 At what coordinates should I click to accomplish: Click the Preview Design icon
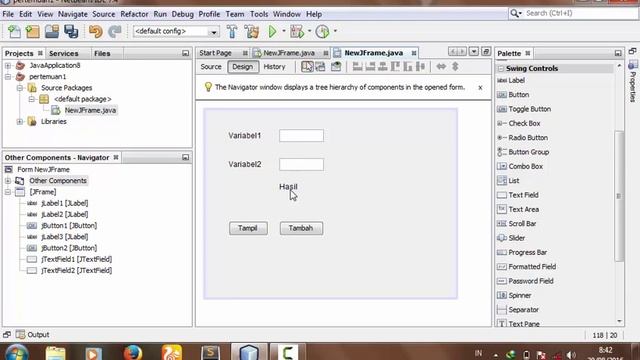(336, 67)
